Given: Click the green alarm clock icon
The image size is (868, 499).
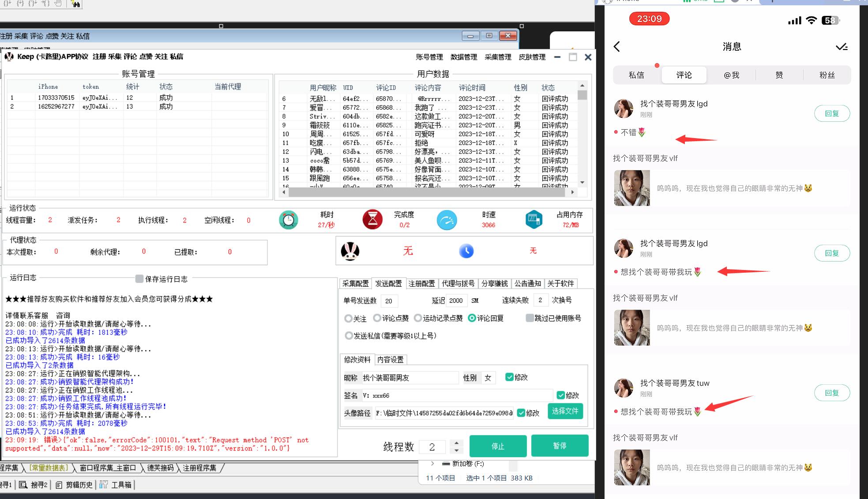Looking at the screenshot, I should (x=289, y=220).
